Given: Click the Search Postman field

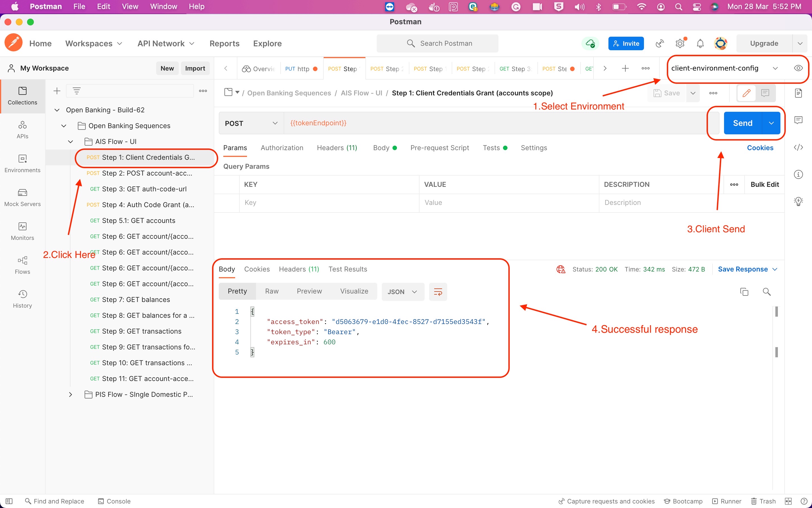Looking at the screenshot, I should [437, 43].
